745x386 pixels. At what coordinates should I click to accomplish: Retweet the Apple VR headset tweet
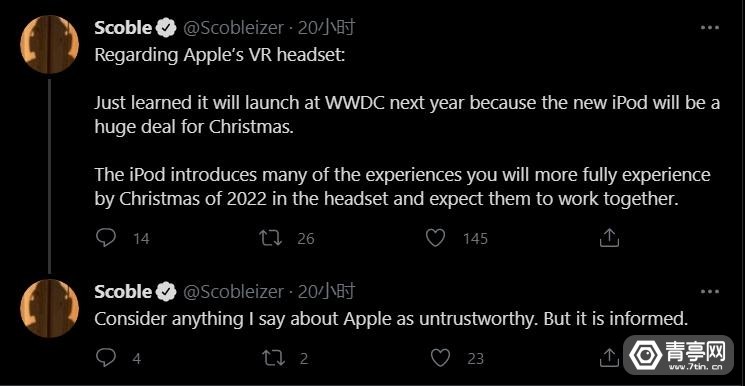271,238
